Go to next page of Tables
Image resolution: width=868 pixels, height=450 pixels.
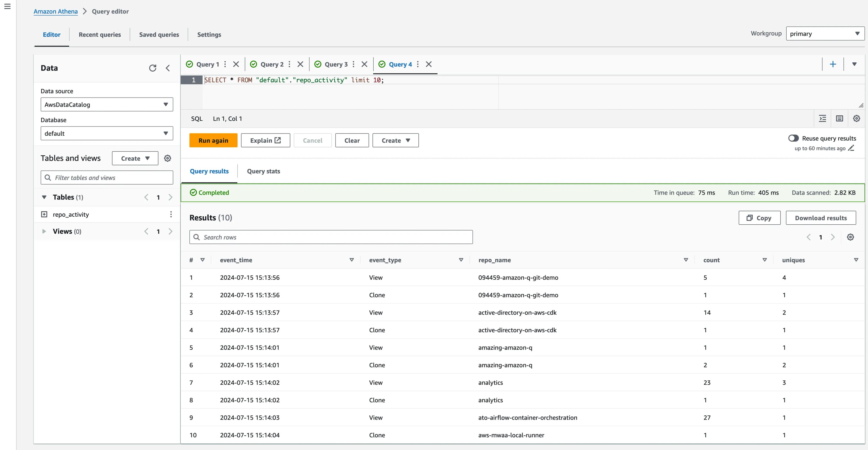[x=170, y=198]
